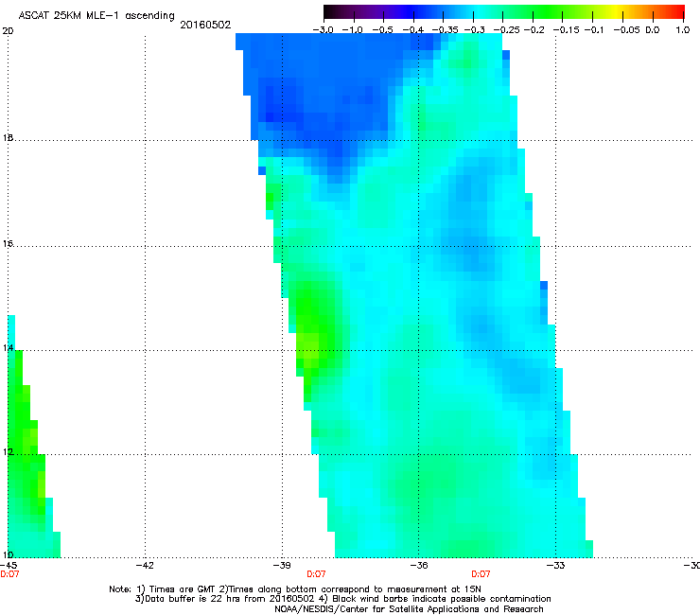Image resolution: width=700 pixels, height=615 pixels.
Task: Click the latitude axis label "12"
Action: [8, 452]
